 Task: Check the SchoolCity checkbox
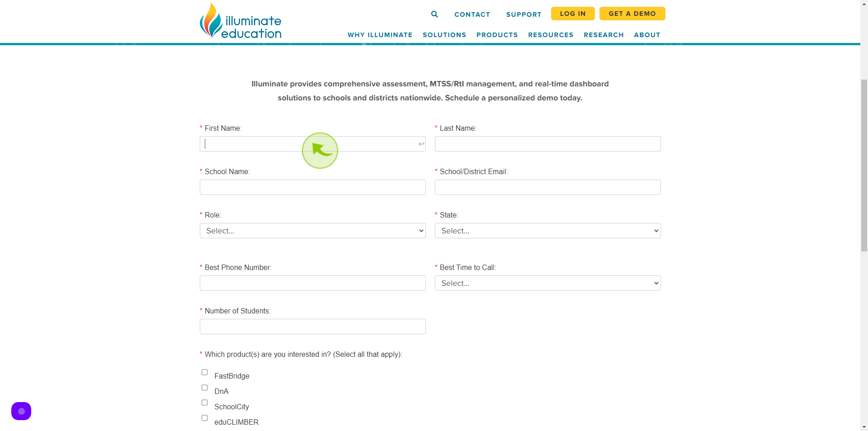click(x=204, y=403)
